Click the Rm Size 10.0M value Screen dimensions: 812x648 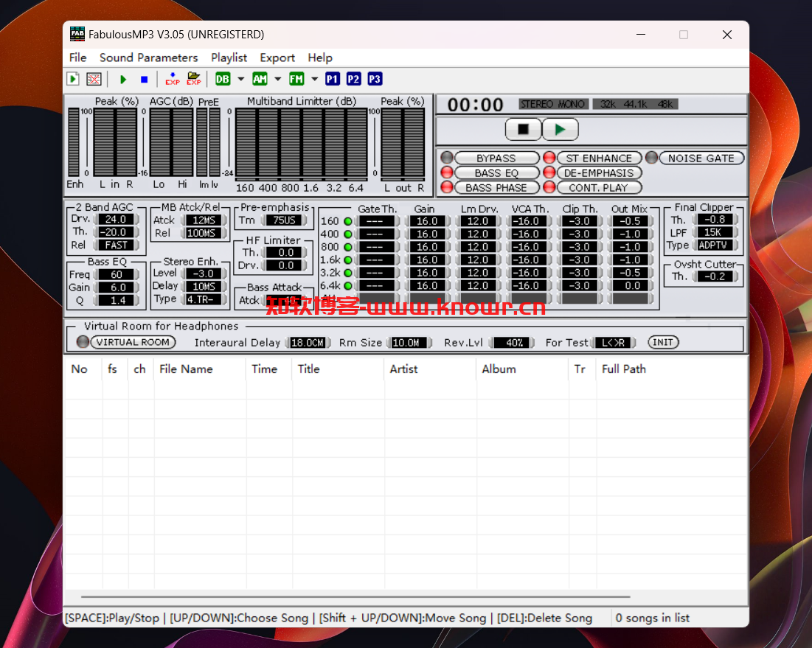409,342
